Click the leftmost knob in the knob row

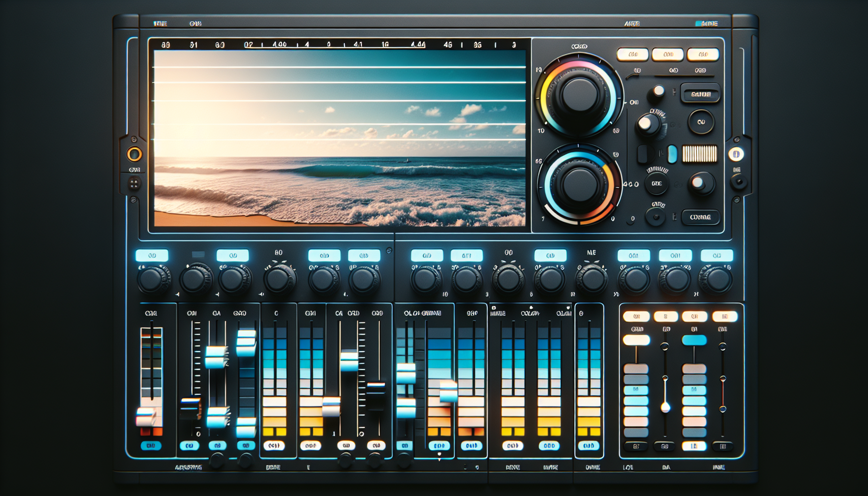pos(153,279)
